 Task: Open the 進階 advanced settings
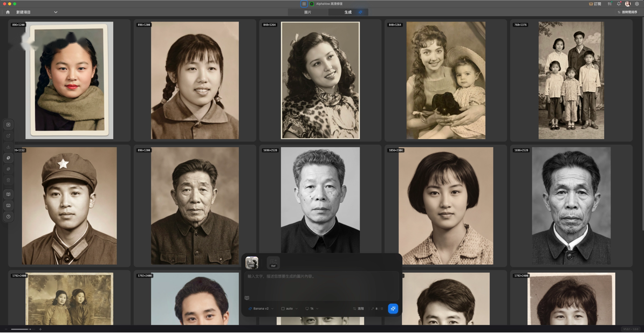click(x=358, y=308)
